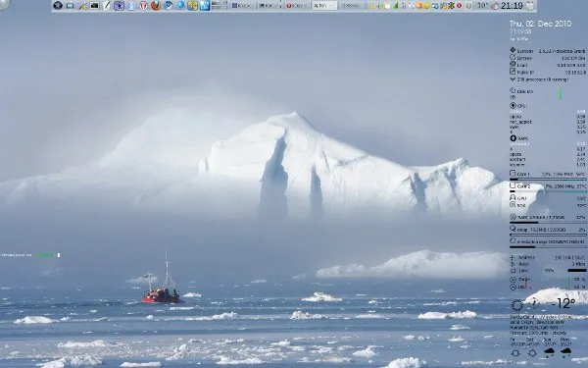The width and height of the screenshot is (588, 368).
Task: Click the Load average row
Action: point(547,65)
